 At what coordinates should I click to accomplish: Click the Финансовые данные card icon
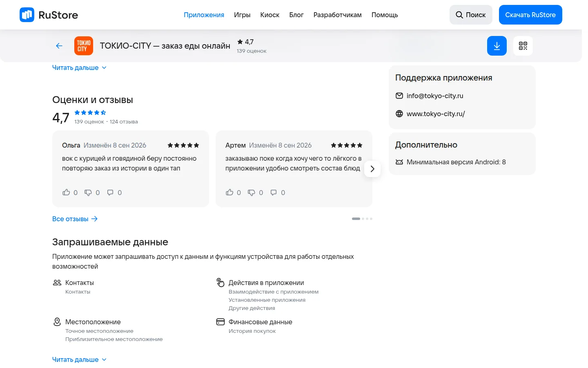point(220,322)
